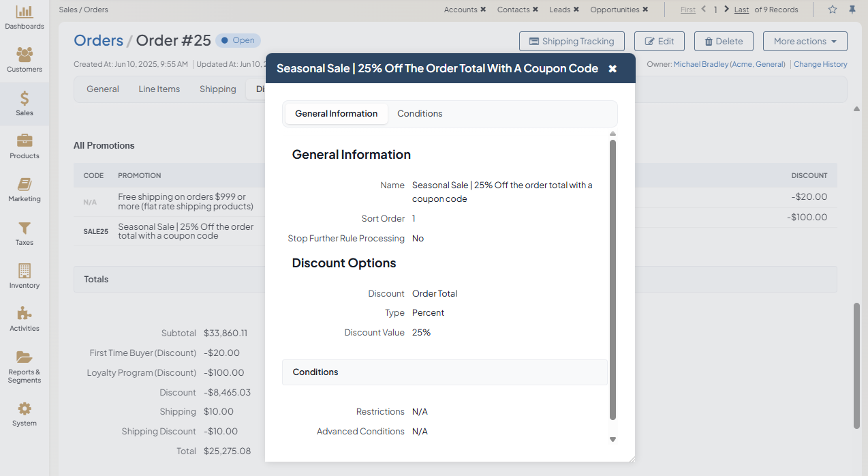Close the Seasonal Sale promotion dialog
The height and width of the screenshot is (476, 868).
(613, 69)
